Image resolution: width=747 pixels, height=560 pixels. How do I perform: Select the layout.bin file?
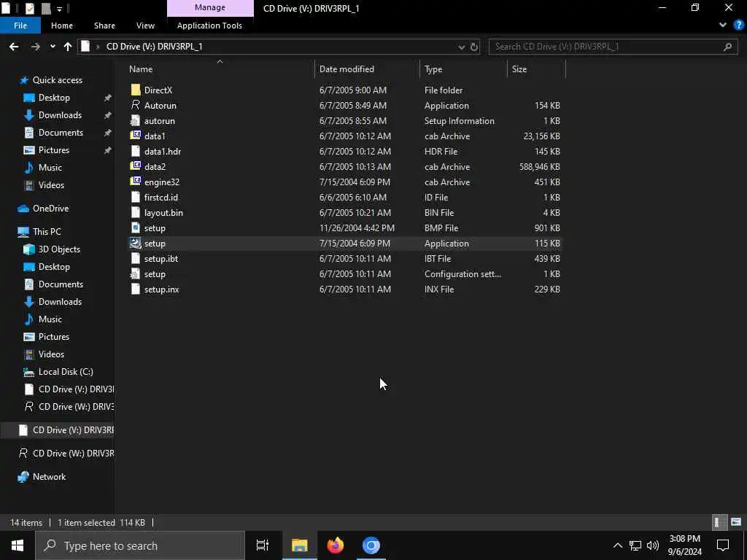pyautogui.click(x=163, y=212)
